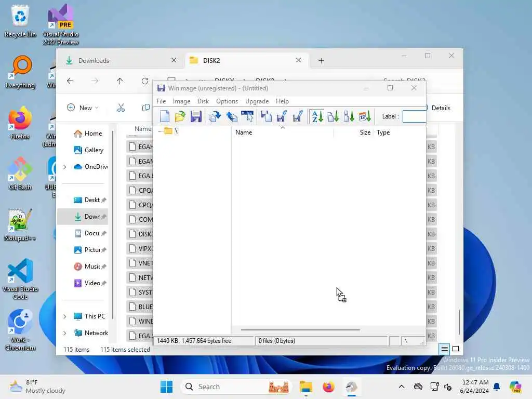Click the Cut scissors icon in Explorer
The image size is (532, 399).
pos(121,108)
